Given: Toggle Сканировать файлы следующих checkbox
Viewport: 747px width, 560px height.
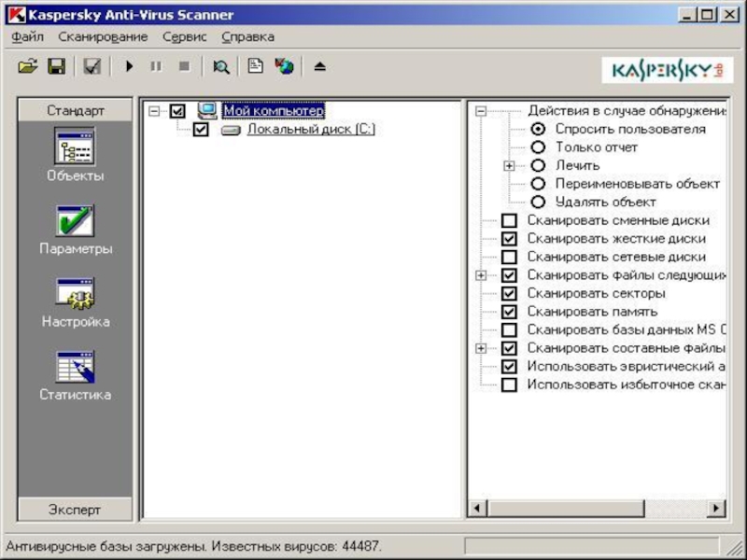Looking at the screenshot, I should tap(509, 275).
